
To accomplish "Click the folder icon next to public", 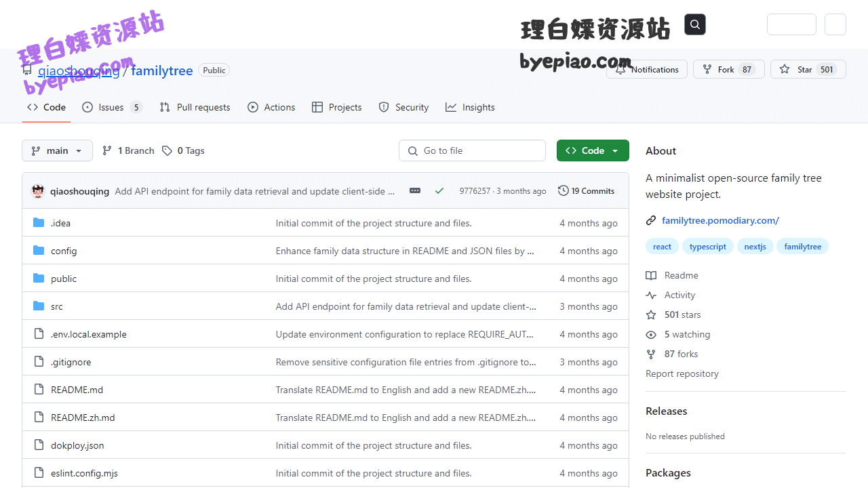I will click(x=39, y=279).
